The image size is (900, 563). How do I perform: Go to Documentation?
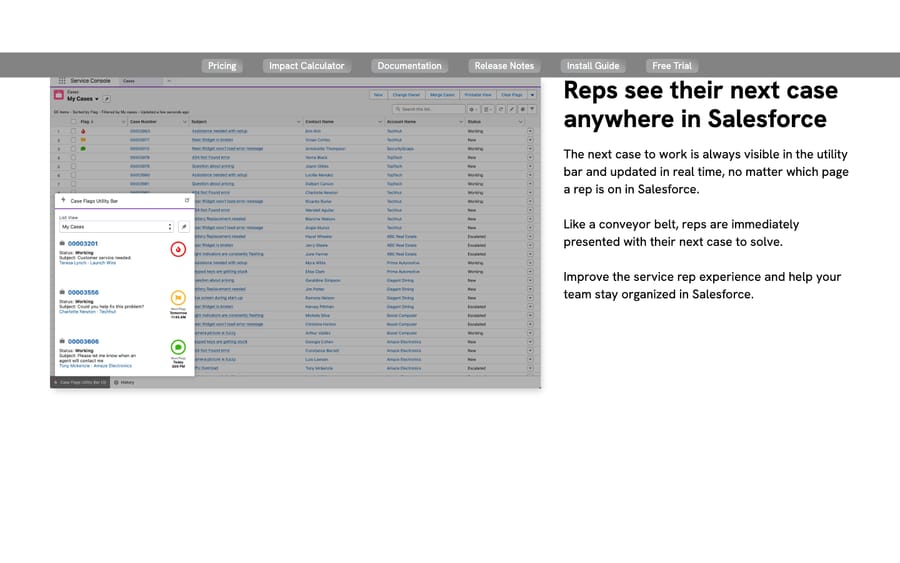[409, 66]
